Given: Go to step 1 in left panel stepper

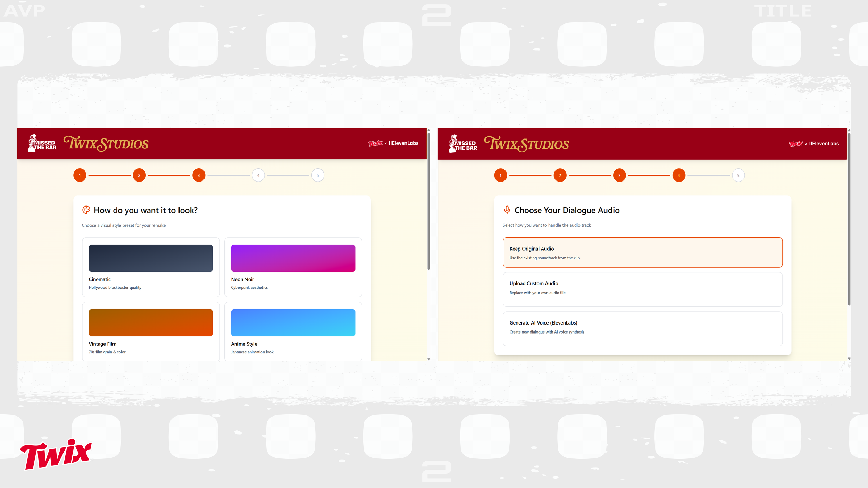Looking at the screenshot, I should point(80,175).
